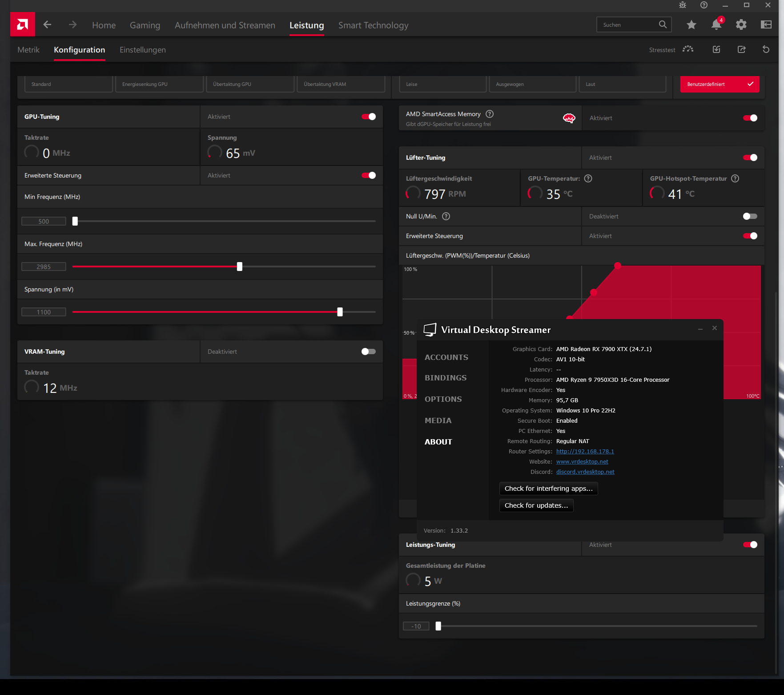Viewport: 784px width, 695px height.
Task: Click the SmartAccess Memory brain icon
Action: (569, 118)
